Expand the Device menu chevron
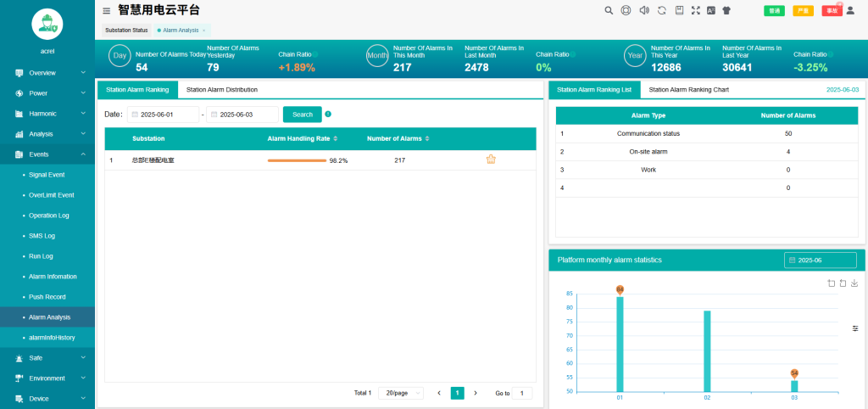868x409 pixels. pyautogui.click(x=83, y=398)
